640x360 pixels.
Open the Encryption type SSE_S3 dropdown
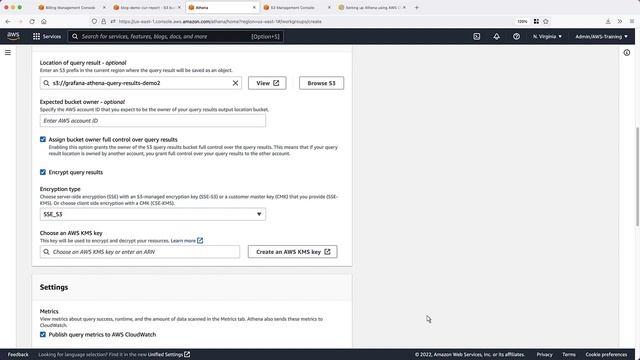[x=153, y=214]
